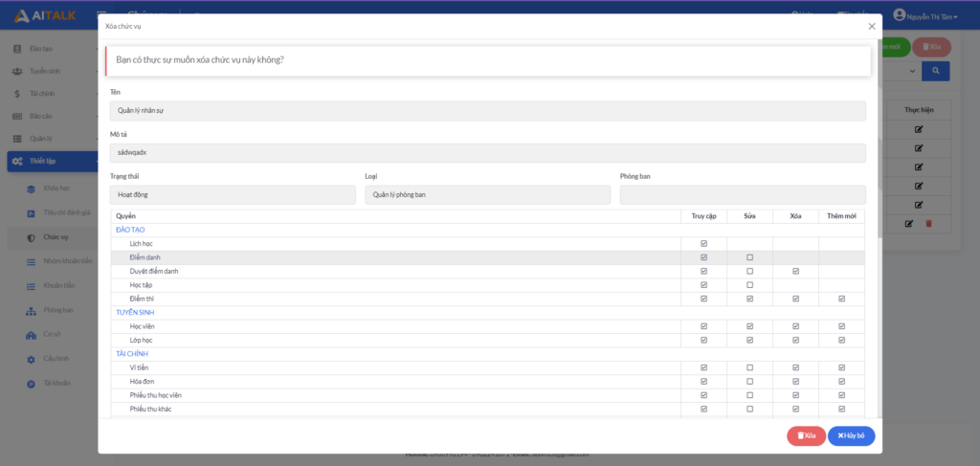The image size is (980, 466).
Task: Toggle the Sửa checkbox for Điểm danh
Action: [749, 257]
